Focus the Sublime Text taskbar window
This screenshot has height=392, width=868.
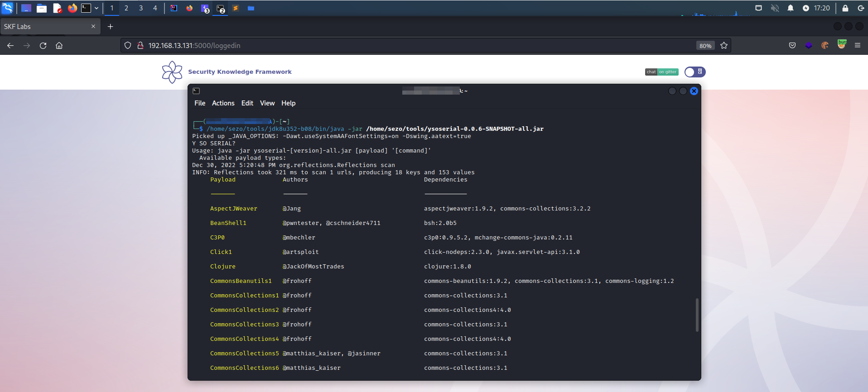click(236, 8)
